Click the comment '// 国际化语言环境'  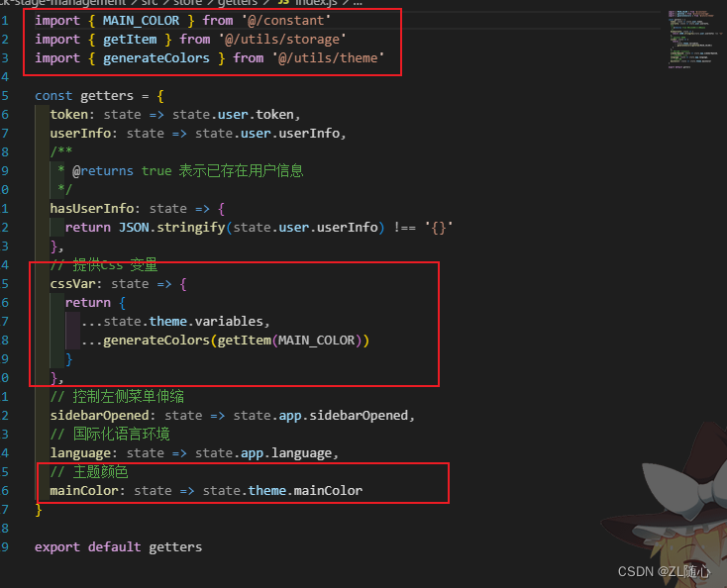pos(110,435)
